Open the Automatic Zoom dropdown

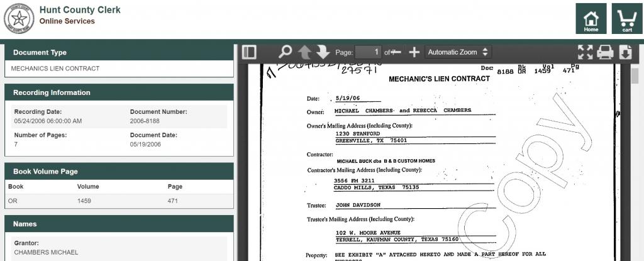(457, 52)
